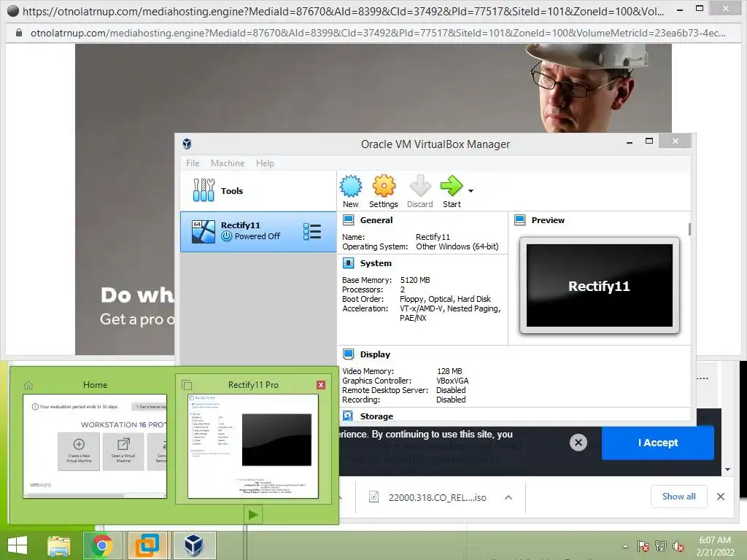747x560 pixels.
Task: Click the browser address bar URL
Action: [x=379, y=33]
